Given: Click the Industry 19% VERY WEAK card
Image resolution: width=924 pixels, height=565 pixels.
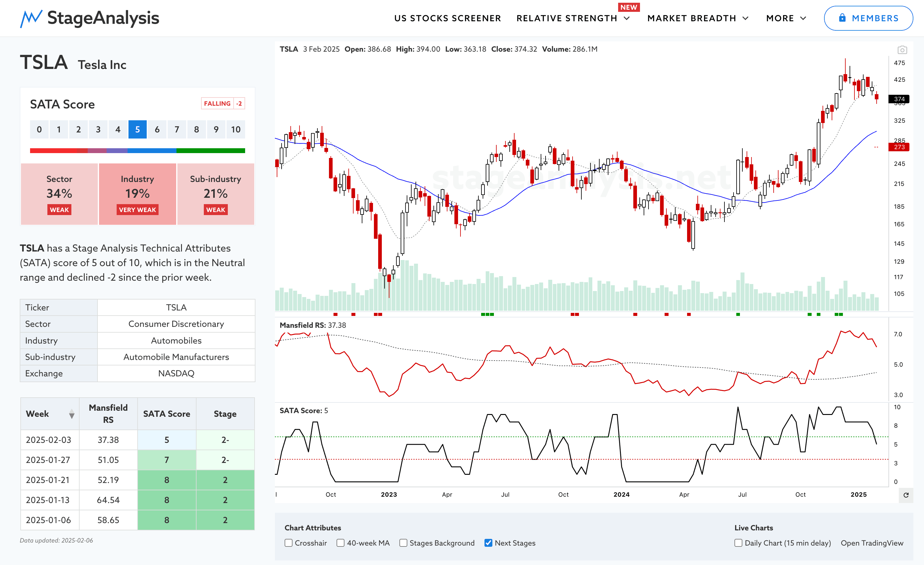Looking at the screenshot, I should point(137,194).
